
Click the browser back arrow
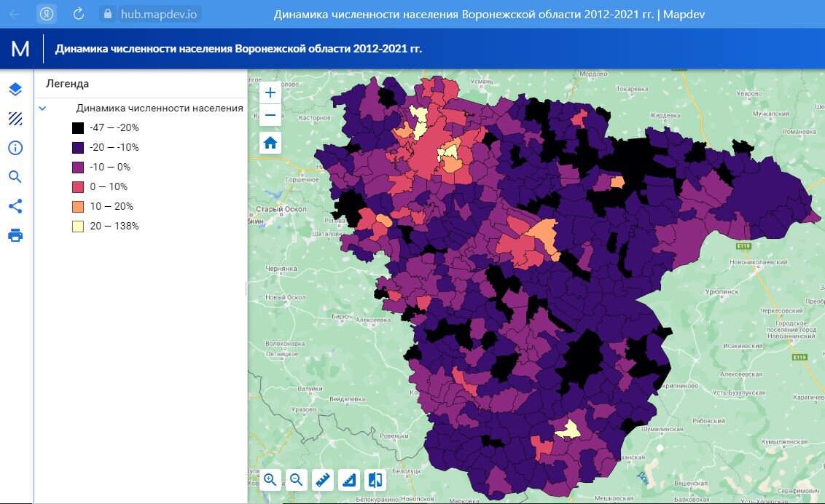15,14
